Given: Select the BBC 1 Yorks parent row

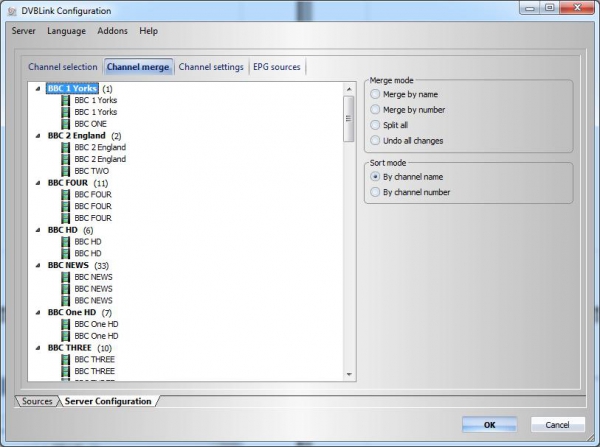Looking at the screenshot, I should 72,89.
